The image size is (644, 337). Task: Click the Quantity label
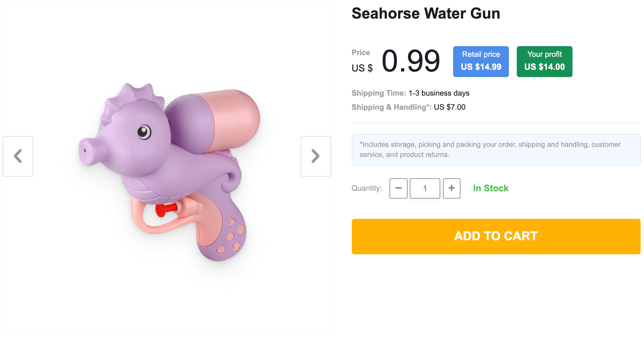(x=366, y=188)
